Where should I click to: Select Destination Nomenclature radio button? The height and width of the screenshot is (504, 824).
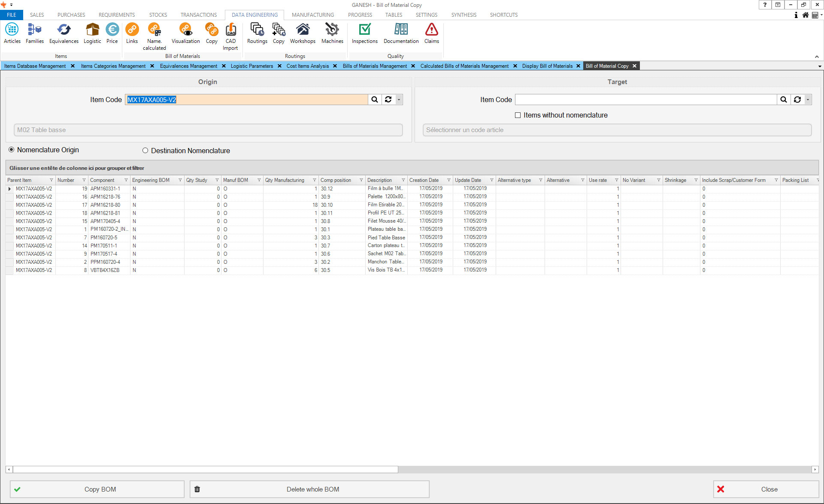145,151
